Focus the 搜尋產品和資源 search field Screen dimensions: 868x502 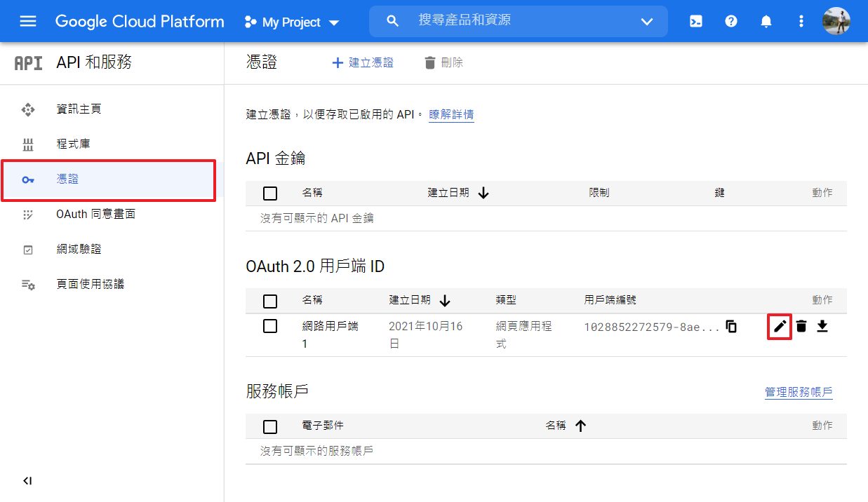point(518,21)
